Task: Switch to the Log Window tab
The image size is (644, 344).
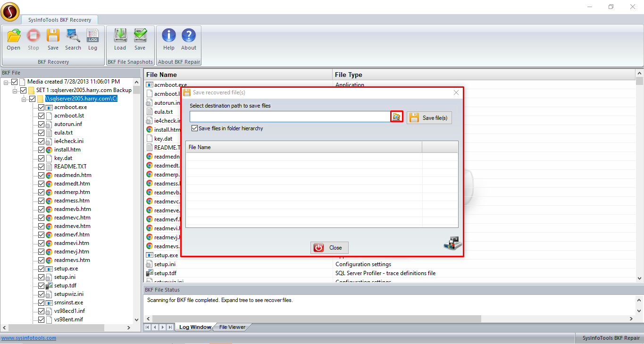Action: click(x=195, y=327)
